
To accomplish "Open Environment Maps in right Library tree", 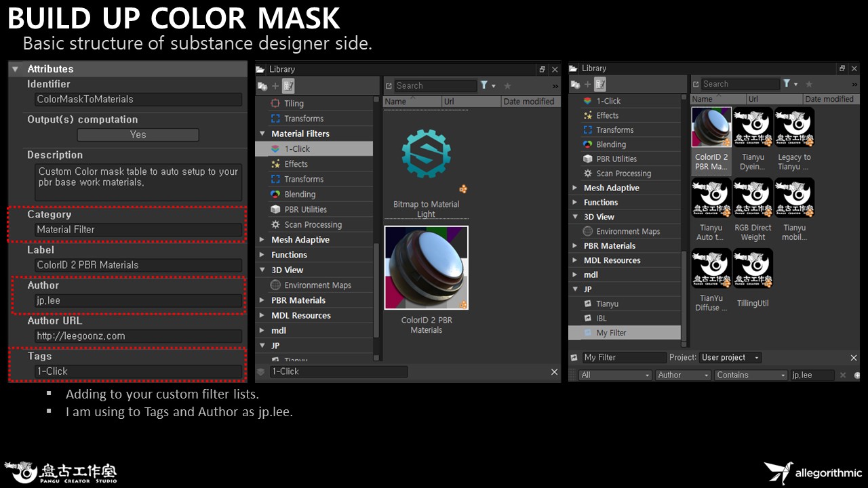I will click(625, 232).
